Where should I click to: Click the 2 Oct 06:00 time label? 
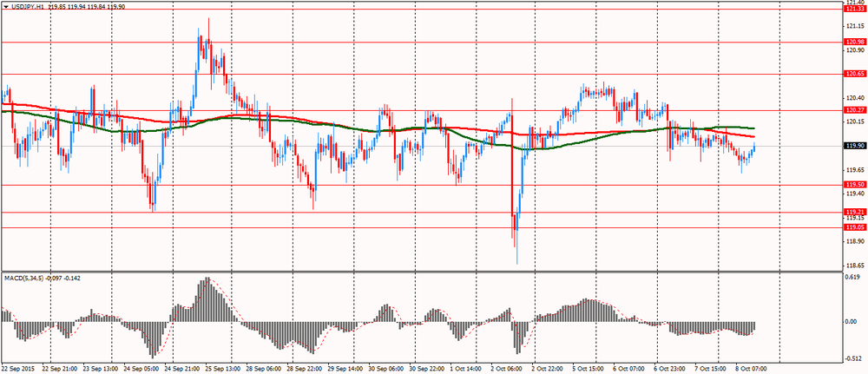[506, 367]
